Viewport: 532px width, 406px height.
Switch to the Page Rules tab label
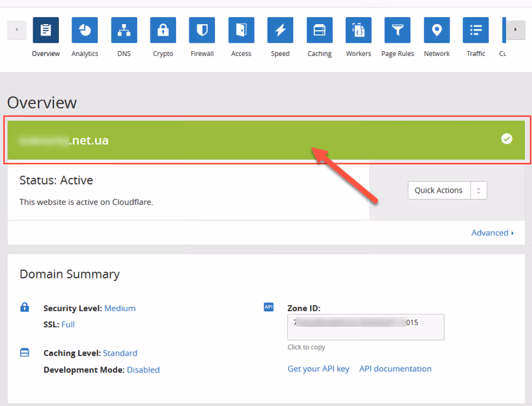398,54
